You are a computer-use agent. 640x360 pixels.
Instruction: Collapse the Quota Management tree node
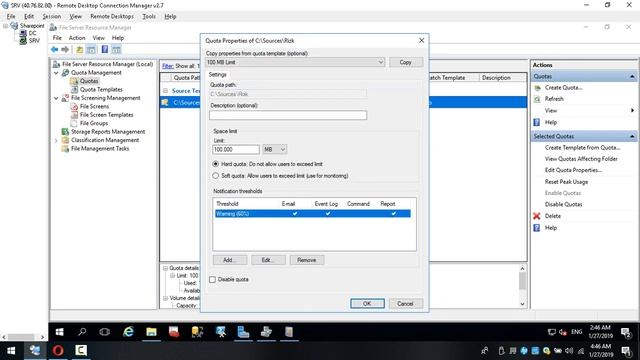[56, 73]
